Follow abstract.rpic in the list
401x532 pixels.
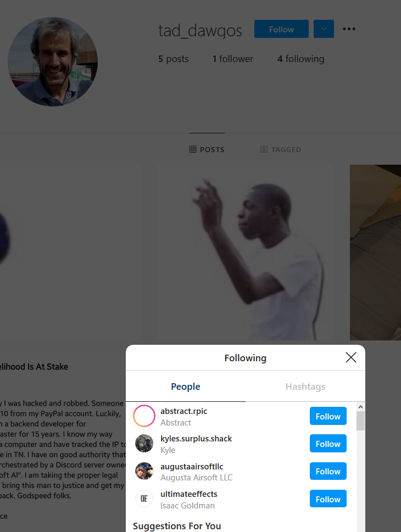[x=328, y=416]
